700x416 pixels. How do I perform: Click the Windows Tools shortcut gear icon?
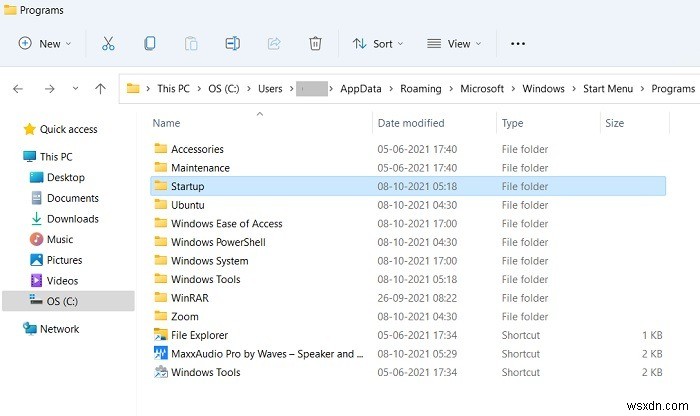161,372
